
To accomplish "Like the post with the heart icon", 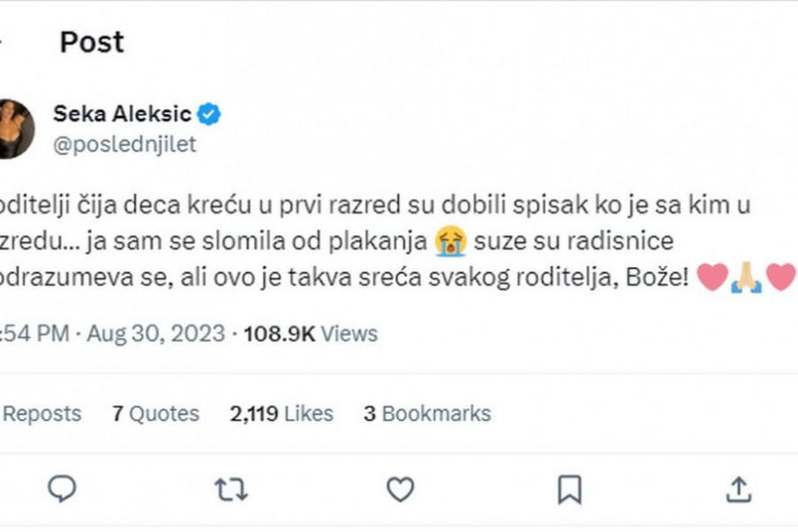I will tap(400, 489).
